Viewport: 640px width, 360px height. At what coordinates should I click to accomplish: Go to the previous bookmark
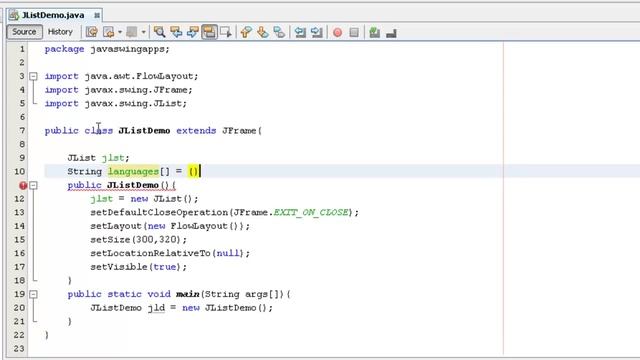[x=246, y=32]
